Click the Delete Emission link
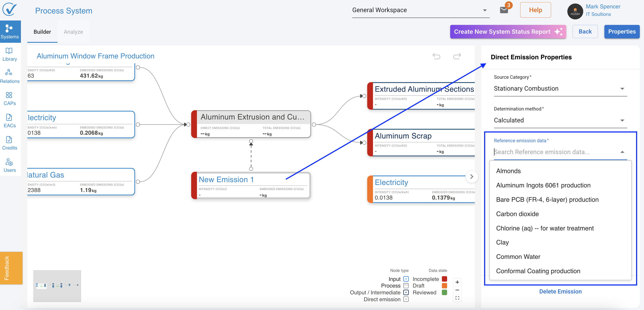 coord(560,291)
